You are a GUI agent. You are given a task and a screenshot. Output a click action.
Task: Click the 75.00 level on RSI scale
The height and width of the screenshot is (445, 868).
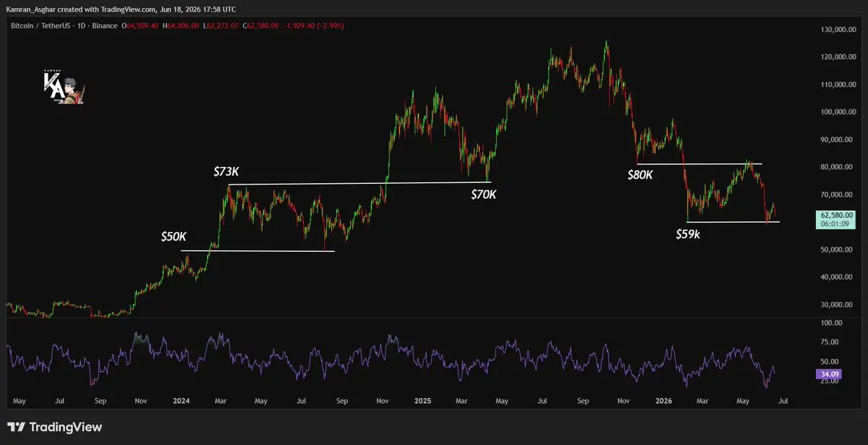830,342
